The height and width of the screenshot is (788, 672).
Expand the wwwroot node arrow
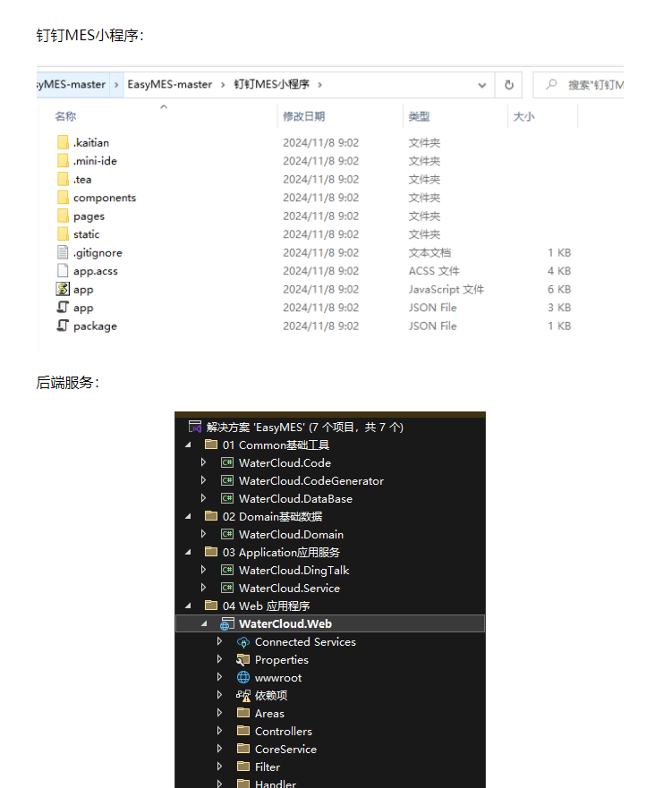click(219, 677)
